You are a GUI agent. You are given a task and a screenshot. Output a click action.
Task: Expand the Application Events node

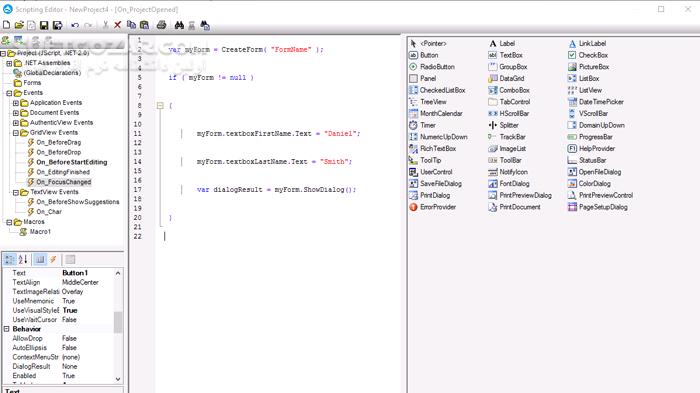16,103
